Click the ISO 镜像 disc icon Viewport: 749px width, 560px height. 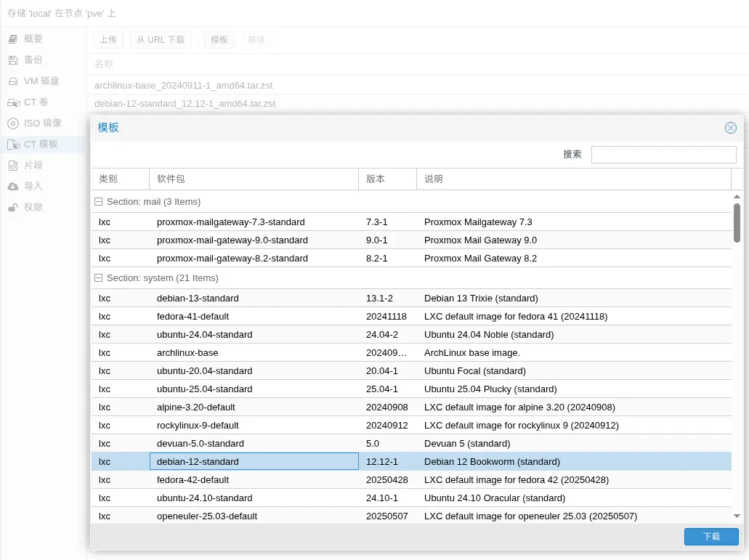(x=13, y=123)
